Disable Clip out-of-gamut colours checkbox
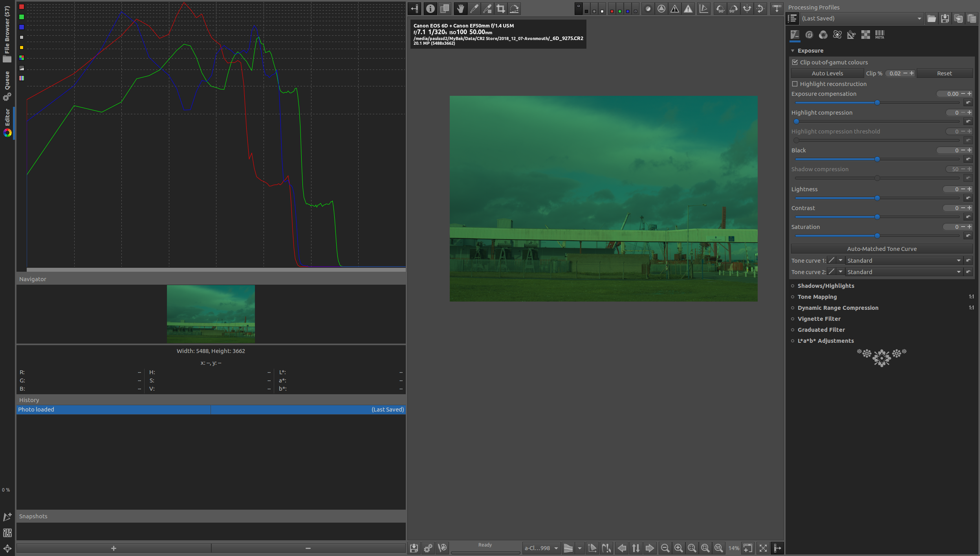The image size is (980, 556). point(795,62)
